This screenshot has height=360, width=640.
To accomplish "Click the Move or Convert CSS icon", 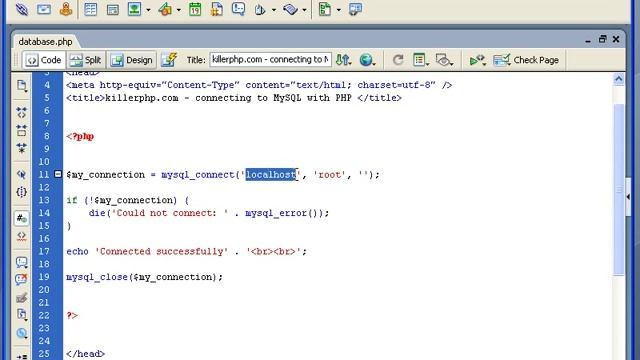I will point(22,333).
